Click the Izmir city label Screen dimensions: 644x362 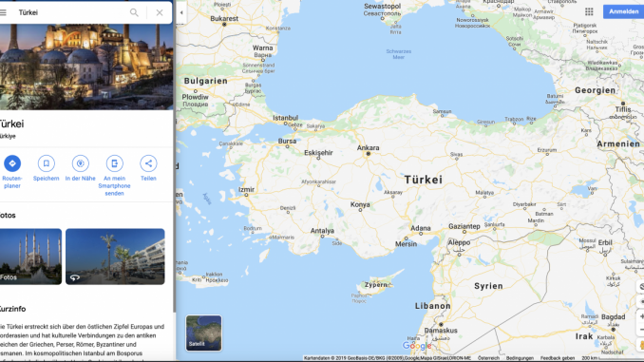pos(246,190)
